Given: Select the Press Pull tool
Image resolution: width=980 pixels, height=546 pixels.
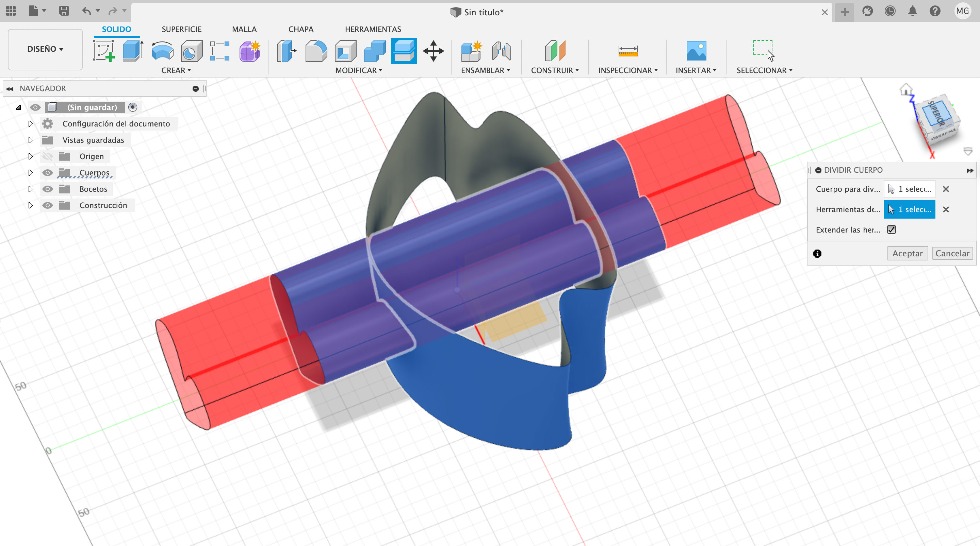Looking at the screenshot, I should click(286, 51).
